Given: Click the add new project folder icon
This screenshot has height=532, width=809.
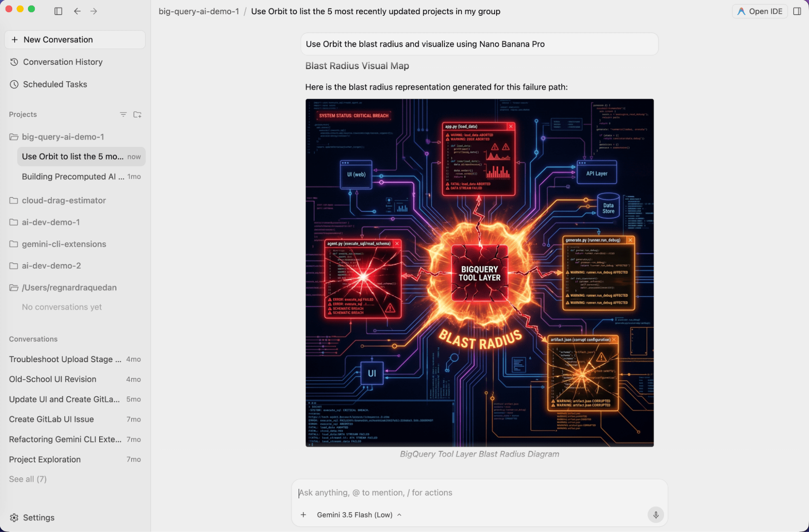Looking at the screenshot, I should 138,114.
